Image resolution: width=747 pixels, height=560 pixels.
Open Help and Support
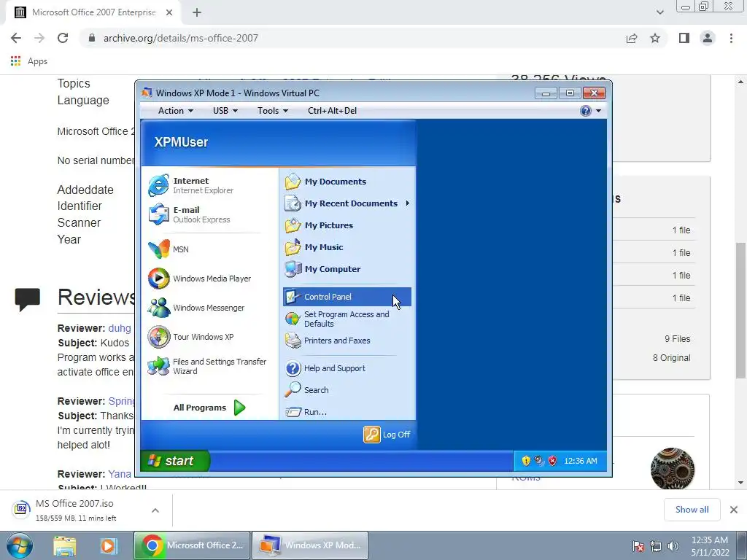coord(325,368)
